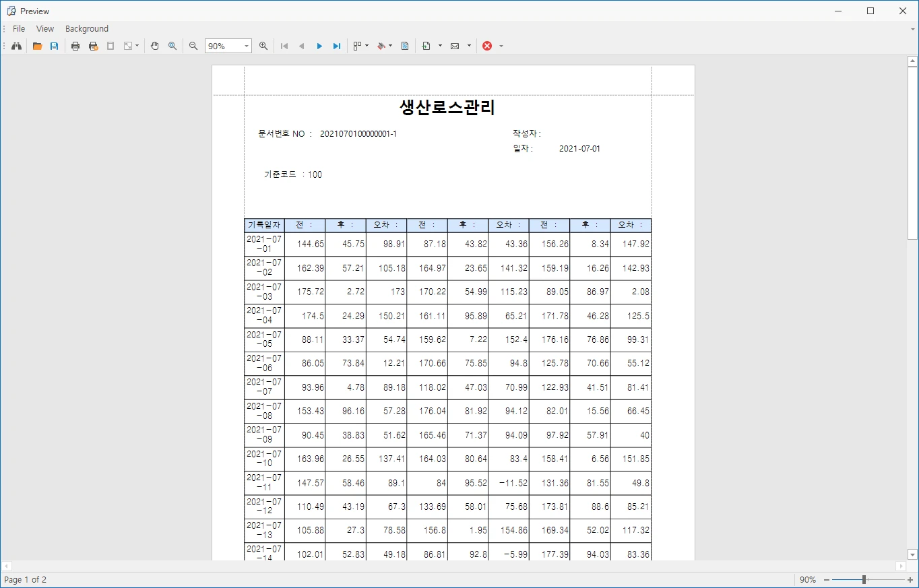
Task: Zoom in using the plus magnifier icon
Action: 263,46
